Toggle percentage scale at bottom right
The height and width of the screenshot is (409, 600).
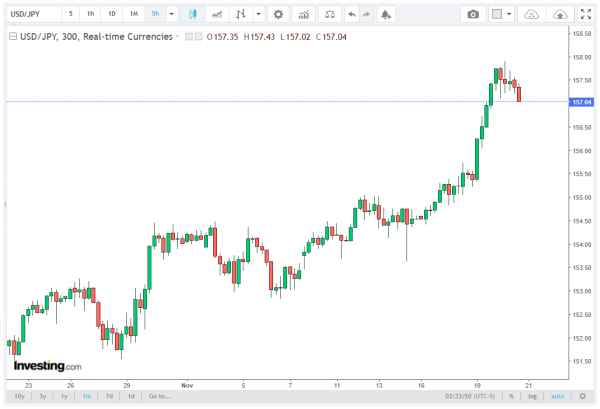tap(511, 396)
